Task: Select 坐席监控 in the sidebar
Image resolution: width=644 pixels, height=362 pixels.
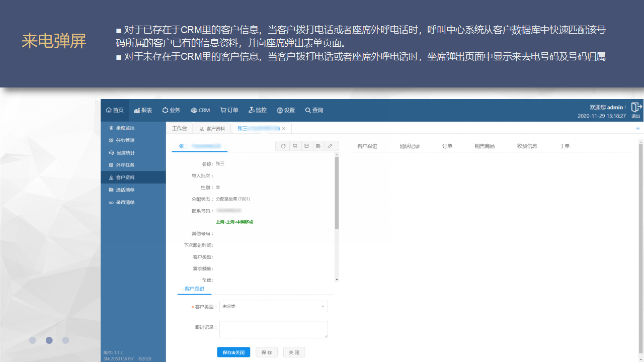Action: click(133, 128)
